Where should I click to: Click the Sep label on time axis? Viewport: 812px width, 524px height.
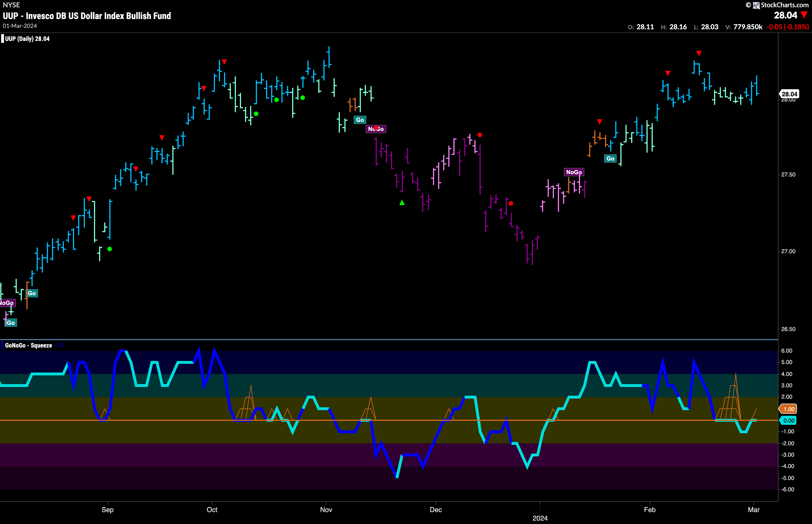pyautogui.click(x=107, y=510)
